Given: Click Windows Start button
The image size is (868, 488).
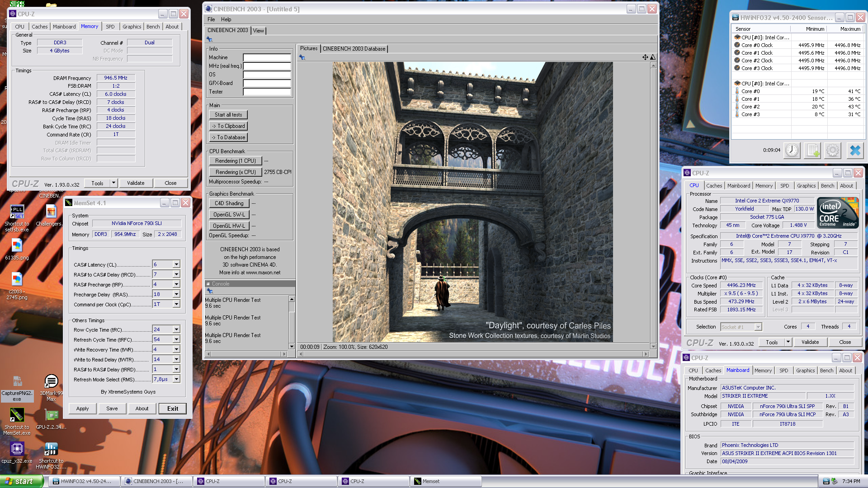Looking at the screenshot, I should point(22,481).
